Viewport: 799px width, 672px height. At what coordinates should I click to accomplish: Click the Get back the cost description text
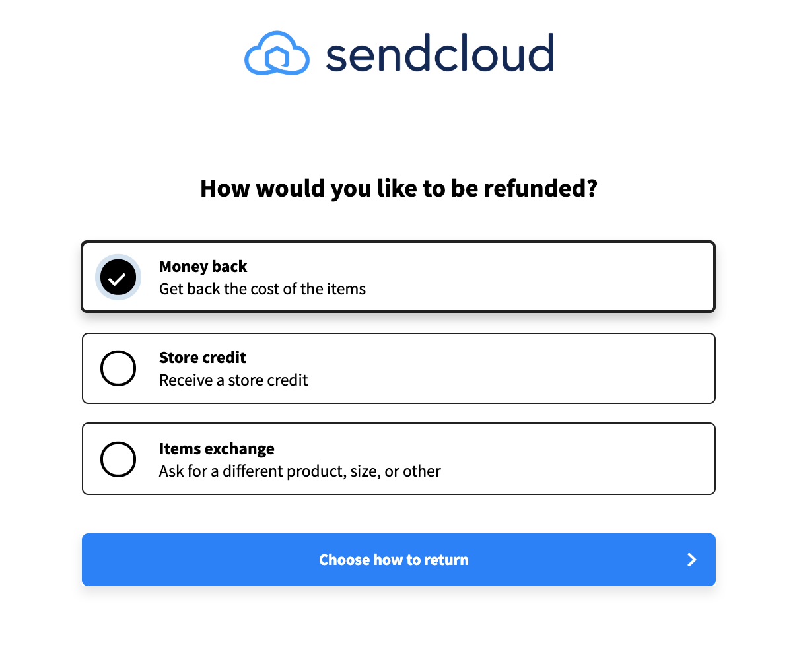pyautogui.click(x=262, y=288)
